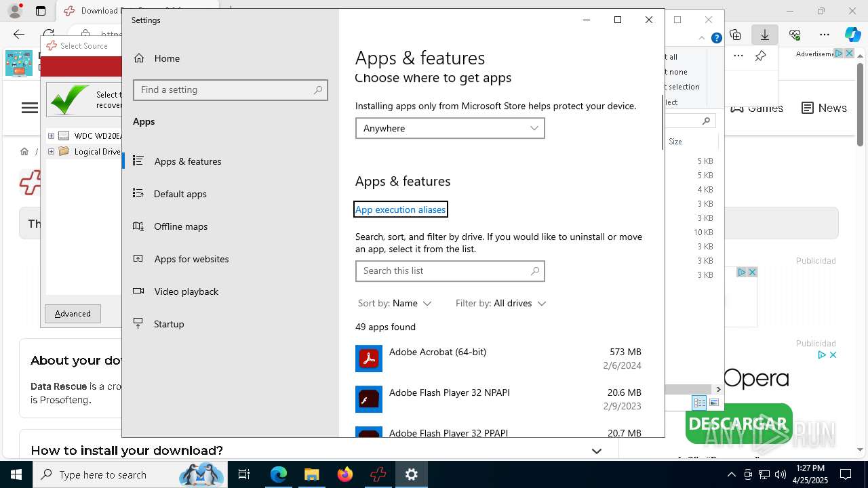Open browser back navigation arrow
The image size is (868, 488).
[19, 34]
